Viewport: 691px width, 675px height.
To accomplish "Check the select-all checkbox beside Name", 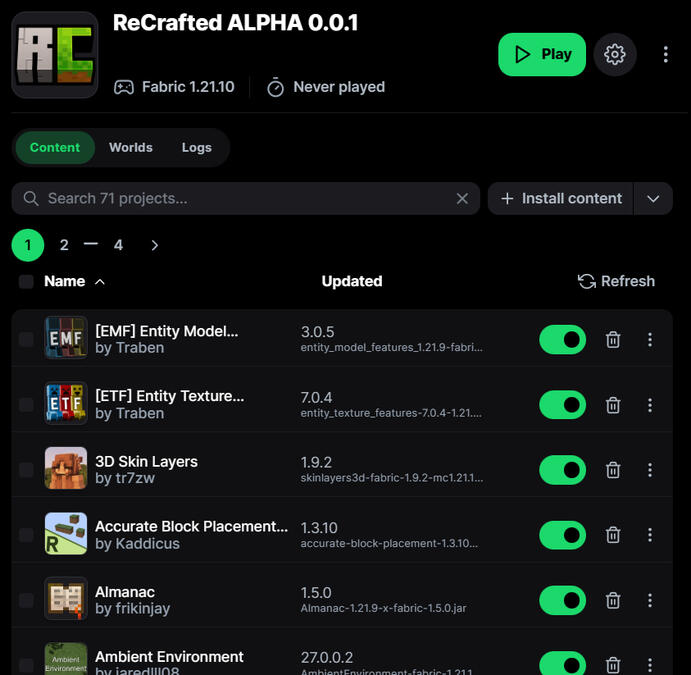I will pyautogui.click(x=26, y=282).
